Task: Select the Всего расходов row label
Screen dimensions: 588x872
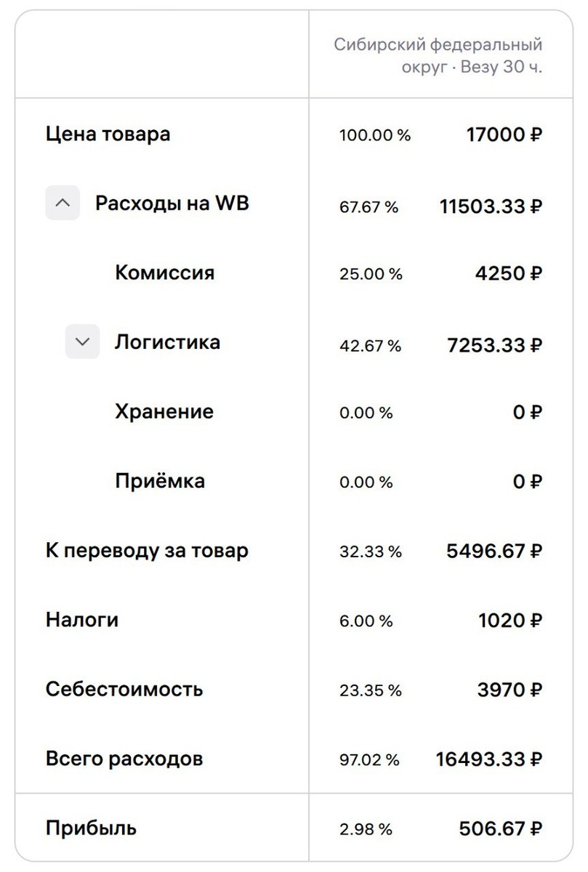Action: click(124, 759)
